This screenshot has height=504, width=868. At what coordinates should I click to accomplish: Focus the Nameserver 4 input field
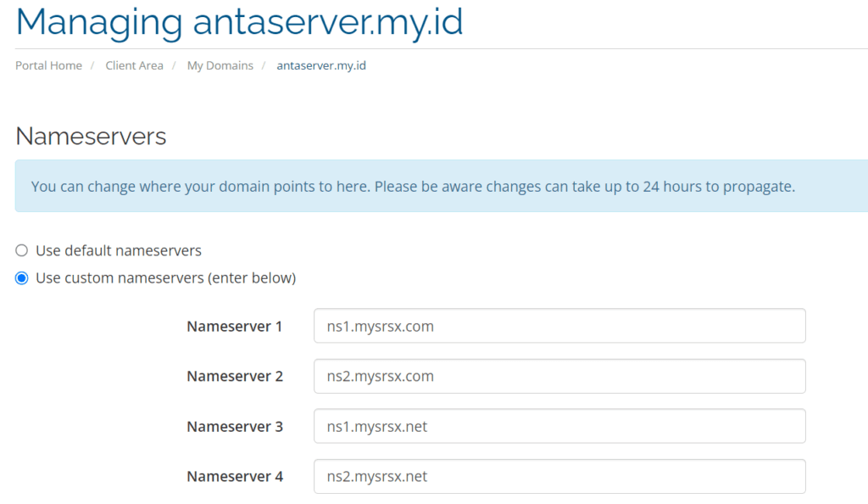pos(559,476)
